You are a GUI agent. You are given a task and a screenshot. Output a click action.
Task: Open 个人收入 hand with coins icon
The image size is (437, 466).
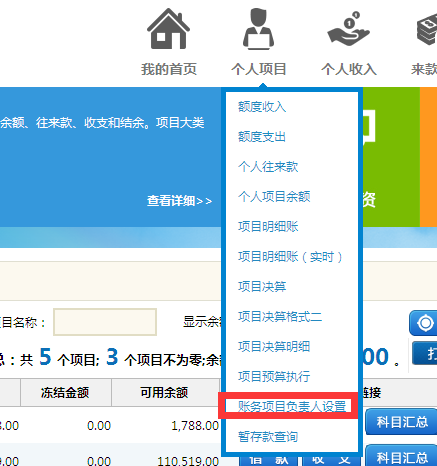pos(348,28)
